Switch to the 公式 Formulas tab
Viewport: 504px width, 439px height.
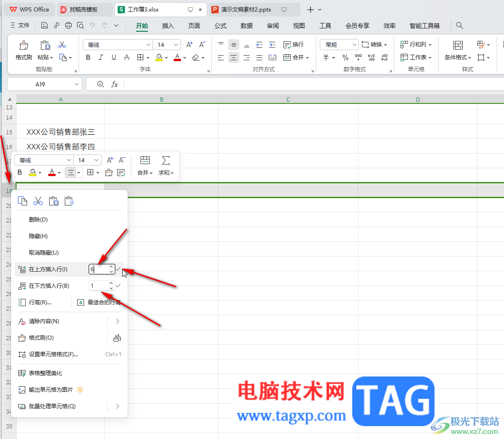point(221,26)
